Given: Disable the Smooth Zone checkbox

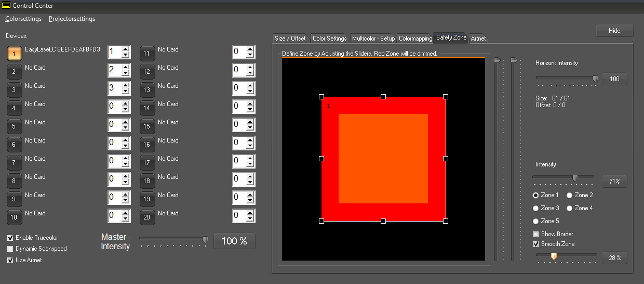Looking at the screenshot, I should click(536, 244).
